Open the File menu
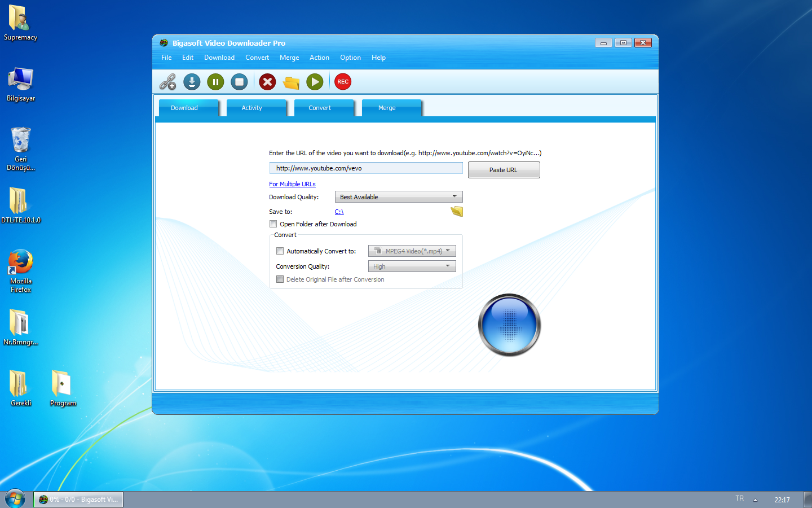Image resolution: width=812 pixels, height=508 pixels. [x=166, y=58]
